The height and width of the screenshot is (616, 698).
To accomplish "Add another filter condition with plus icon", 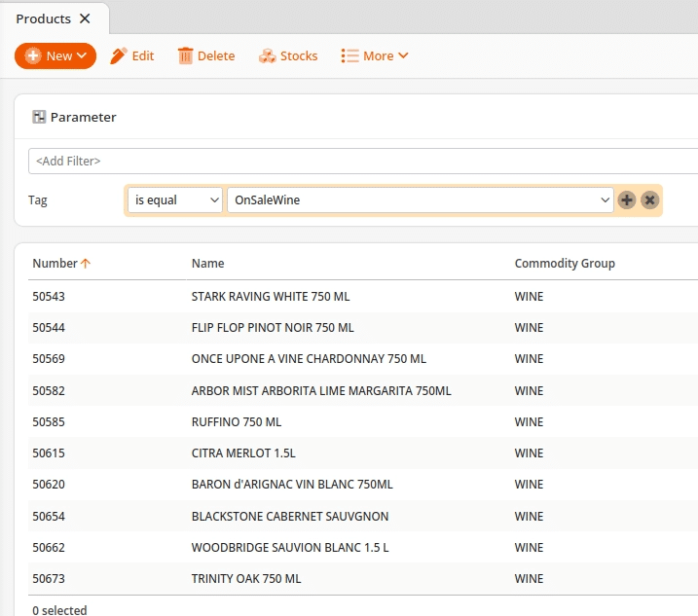I will pos(627,199).
